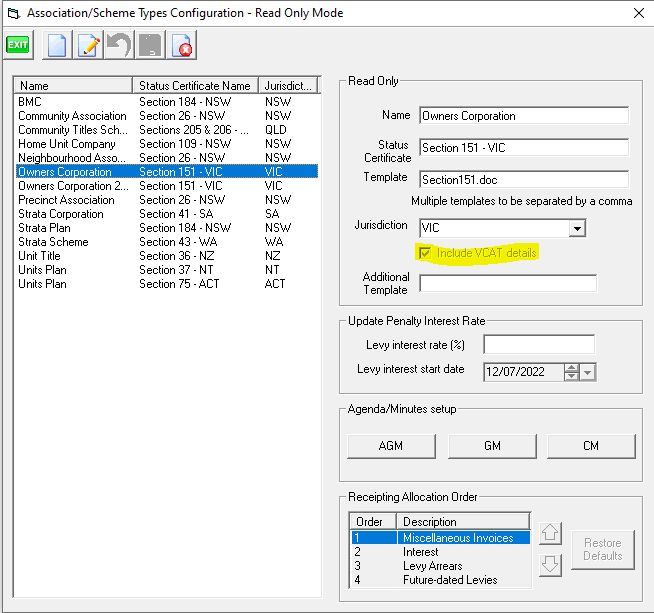Close the configuration window
This screenshot has height=613, width=654.
pos(639,13)
